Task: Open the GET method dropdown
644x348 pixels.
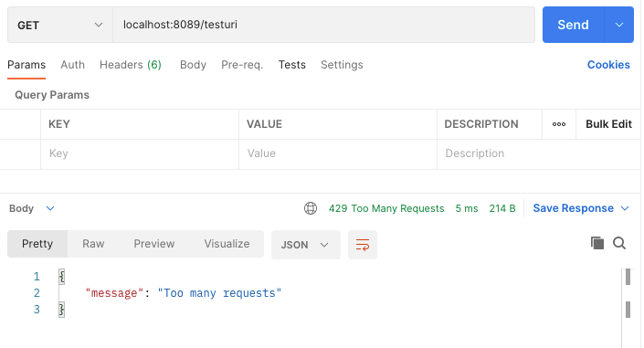Action: tap(60, 25)
